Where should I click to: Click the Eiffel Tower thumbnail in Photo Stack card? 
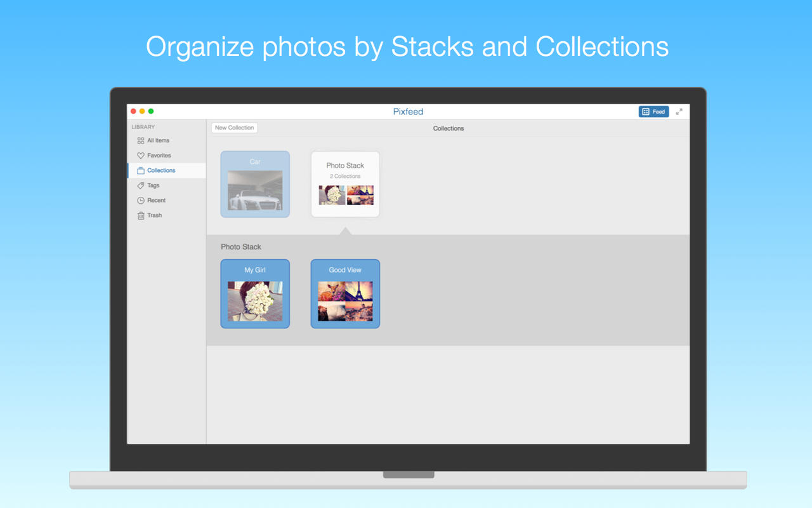pos(360,190)
